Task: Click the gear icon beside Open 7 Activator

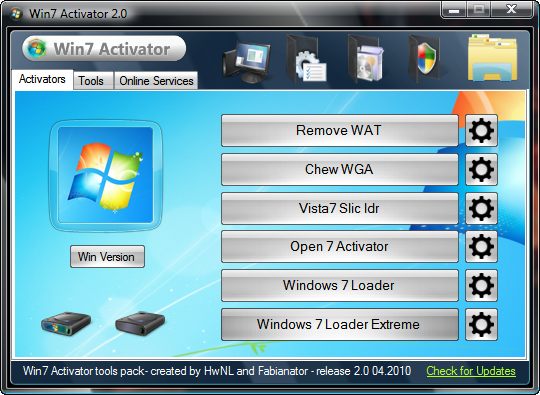Action: 481,247
